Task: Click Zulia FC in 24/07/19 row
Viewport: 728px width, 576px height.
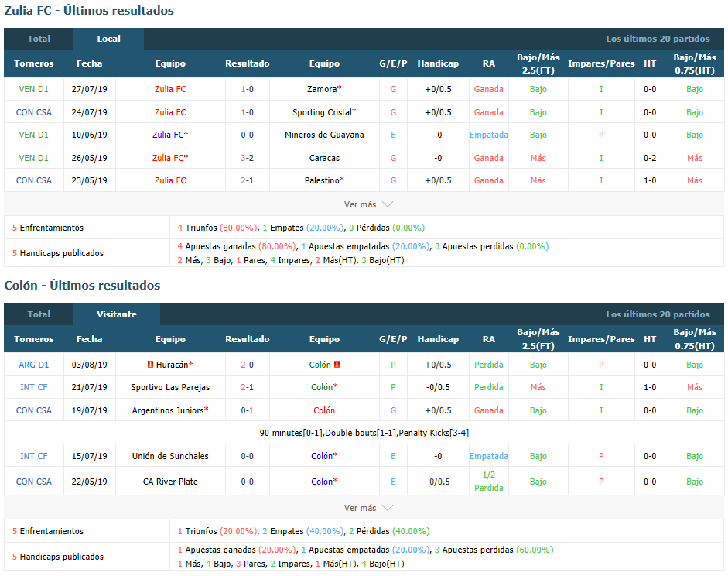Action: click(170, 112)
